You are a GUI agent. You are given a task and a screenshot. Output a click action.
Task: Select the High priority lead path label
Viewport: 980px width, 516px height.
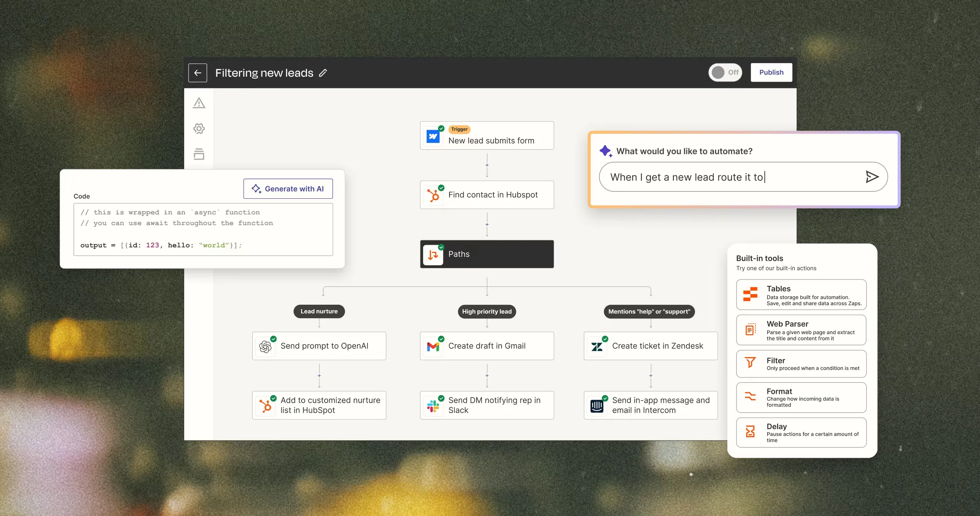pos(487,312)
